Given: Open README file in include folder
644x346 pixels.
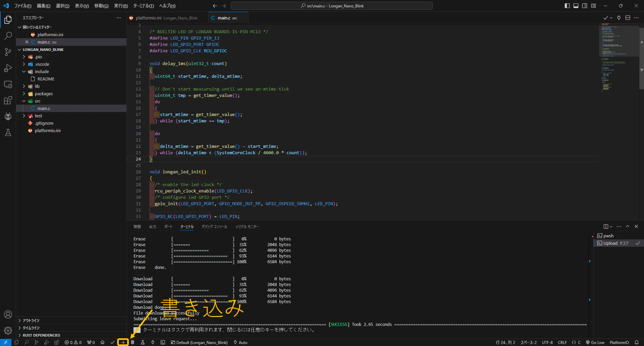Looking at the screenshot, I should 46,79.
